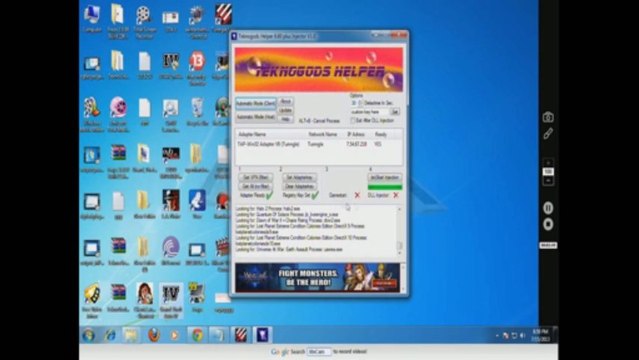The height and width of the screenshot is (360, 639).
Task: Select the man in hat game icon
Action: tap(170, 204)
